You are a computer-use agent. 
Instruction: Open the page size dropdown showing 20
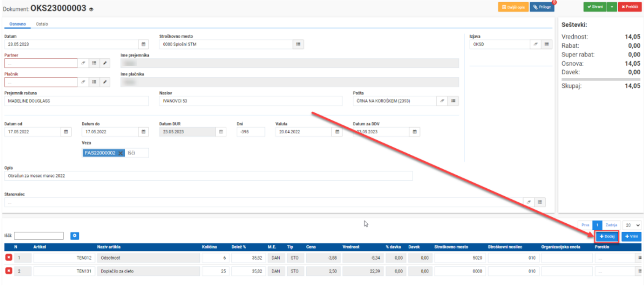click(632, 225)
